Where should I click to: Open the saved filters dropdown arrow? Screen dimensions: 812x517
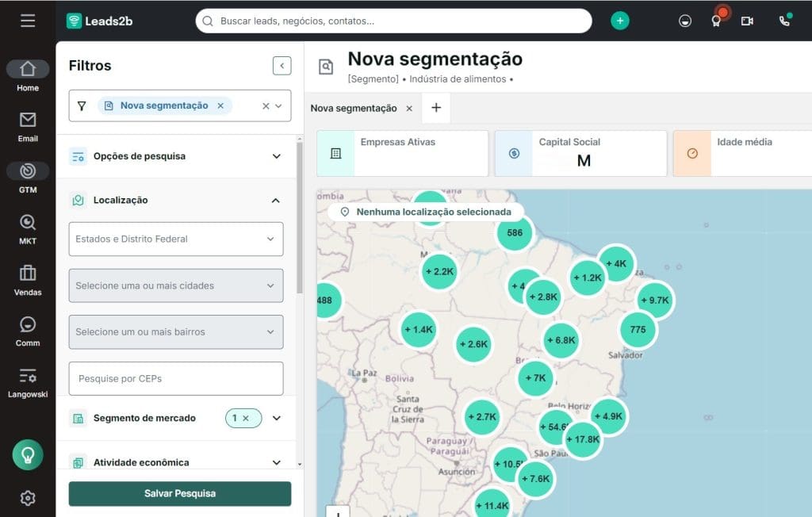tap(278, 105)
